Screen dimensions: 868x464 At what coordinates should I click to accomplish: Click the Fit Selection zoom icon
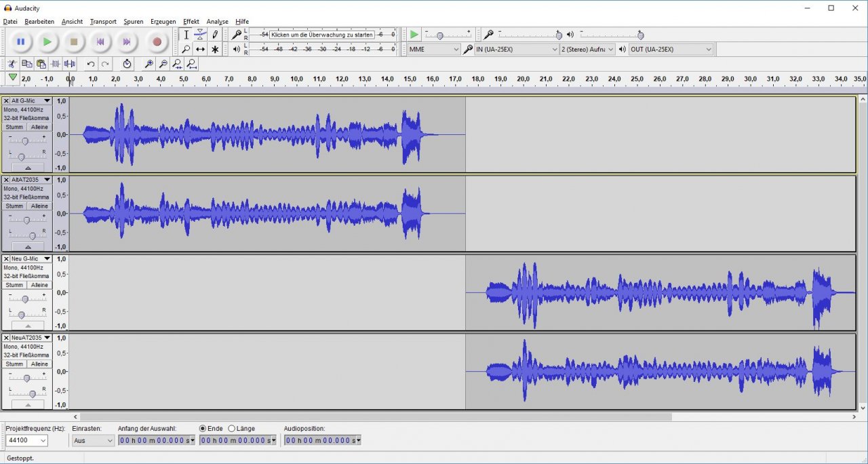tap(177, 64)
